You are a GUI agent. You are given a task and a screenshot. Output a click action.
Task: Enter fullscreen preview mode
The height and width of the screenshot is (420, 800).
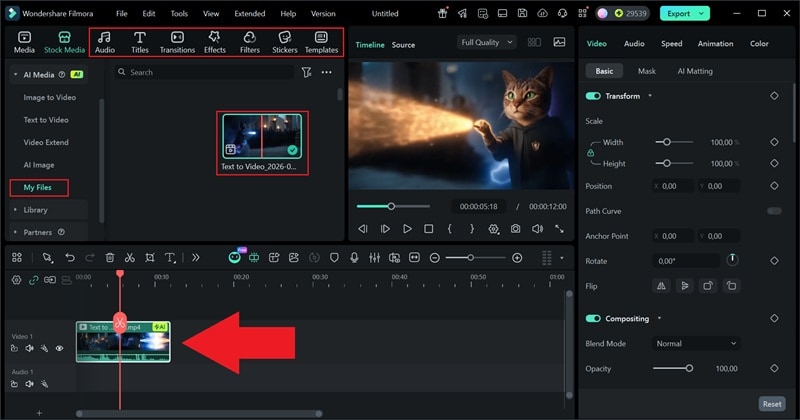pyautogui.click(x=559, y=229)
